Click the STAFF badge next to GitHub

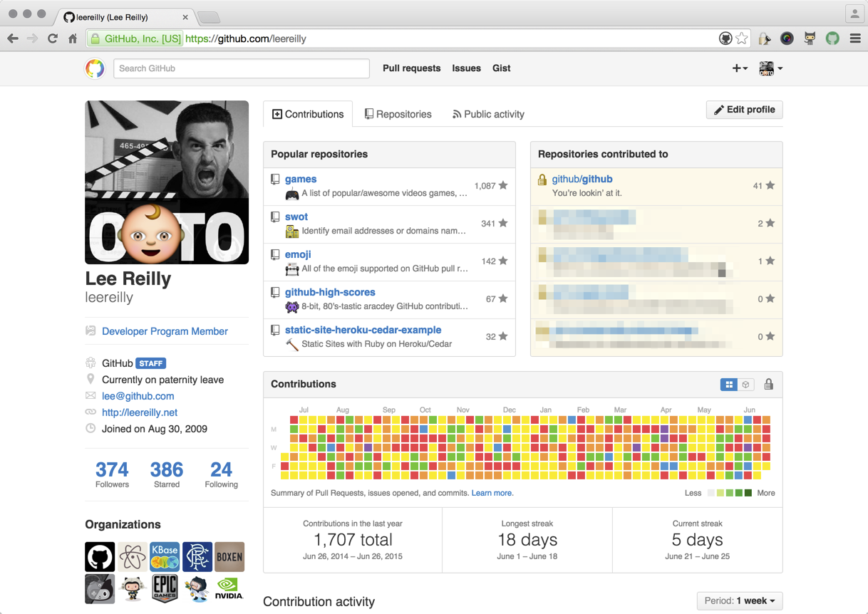point(150,363)
